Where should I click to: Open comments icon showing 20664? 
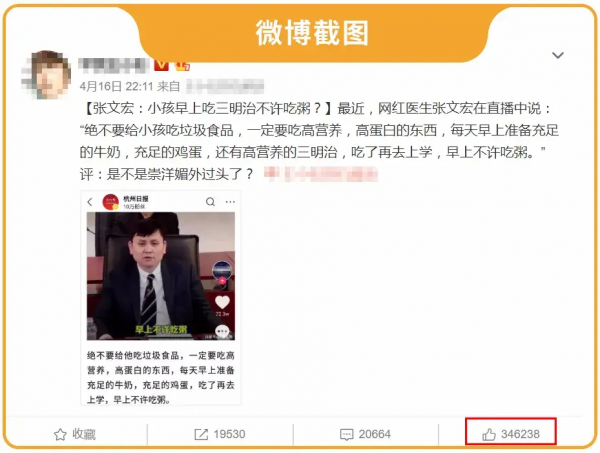click(365, 434)
